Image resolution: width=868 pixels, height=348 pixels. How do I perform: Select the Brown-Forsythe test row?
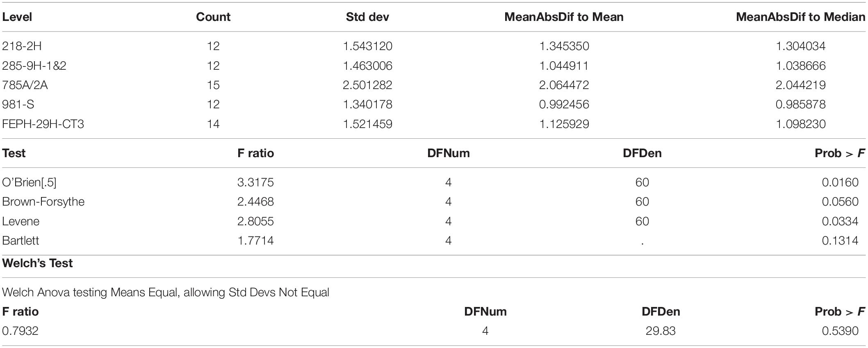tap(434, 201)
